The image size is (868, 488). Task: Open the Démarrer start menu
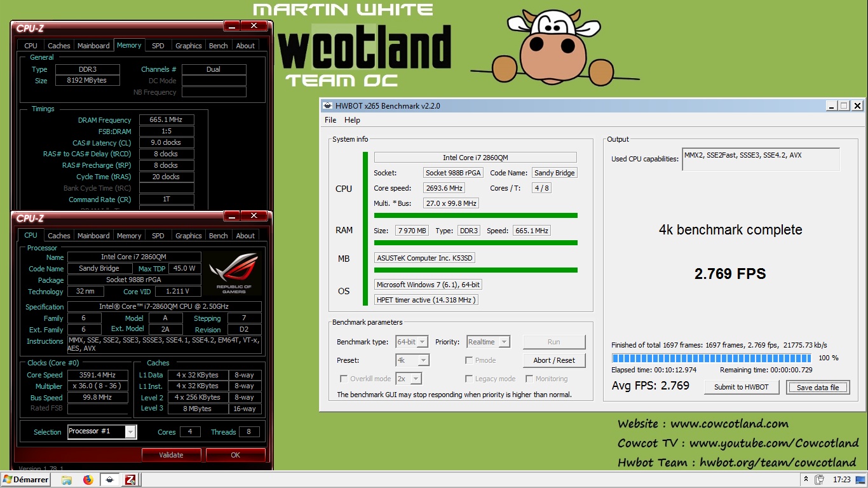pos(26,480)
